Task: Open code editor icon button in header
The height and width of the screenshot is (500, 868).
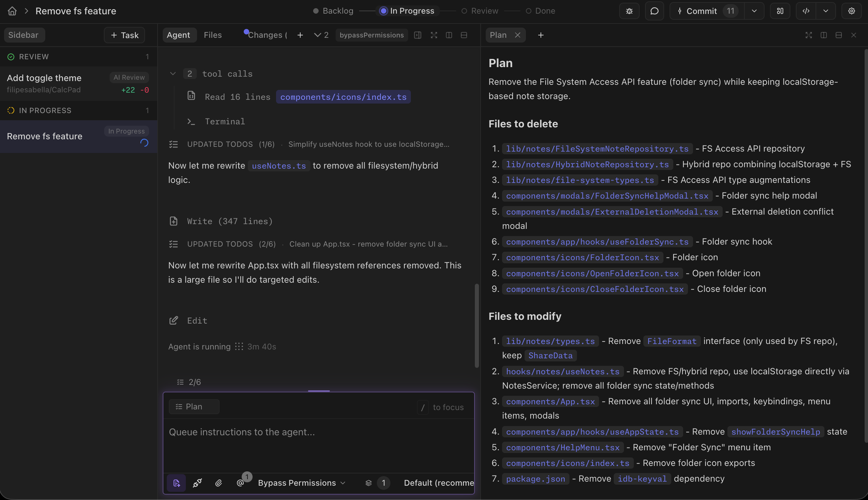Action: click(806, 11)
